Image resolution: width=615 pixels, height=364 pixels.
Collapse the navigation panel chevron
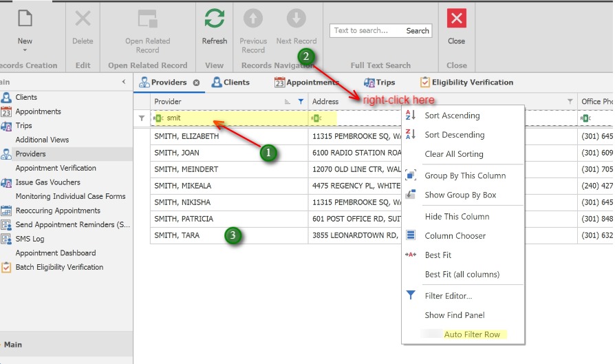click(x=124, y=82)
